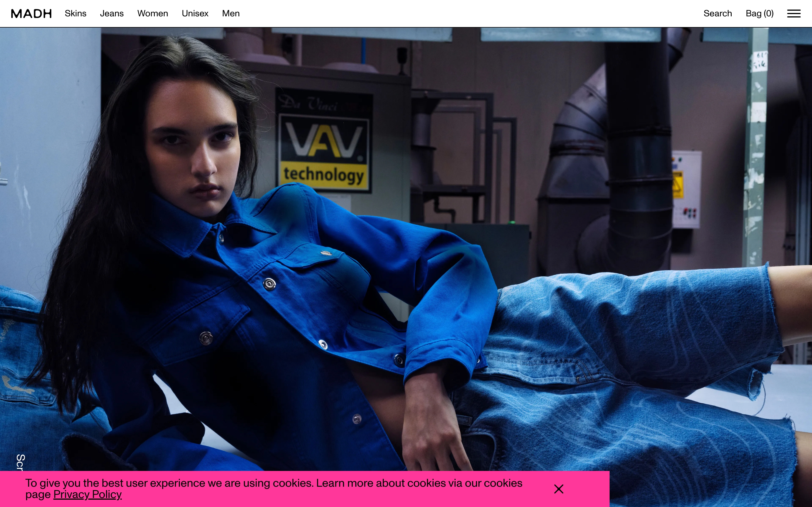Choose the Men navigation item
Screen dimensions: 812x507
231,14
